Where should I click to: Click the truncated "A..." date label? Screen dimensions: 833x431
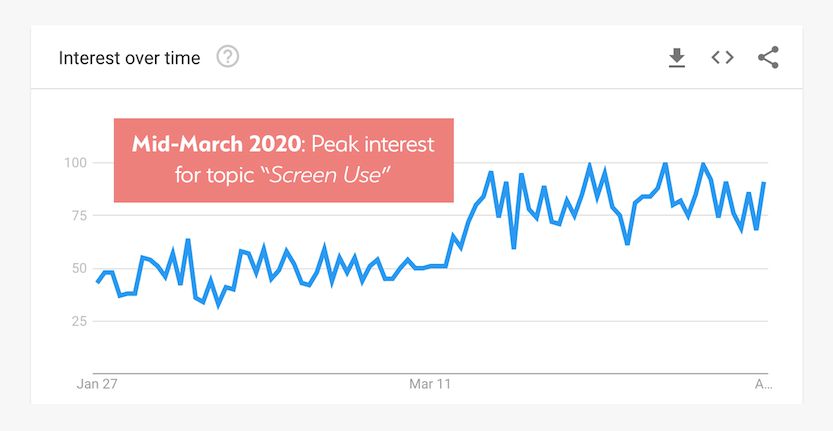(763, 383)
